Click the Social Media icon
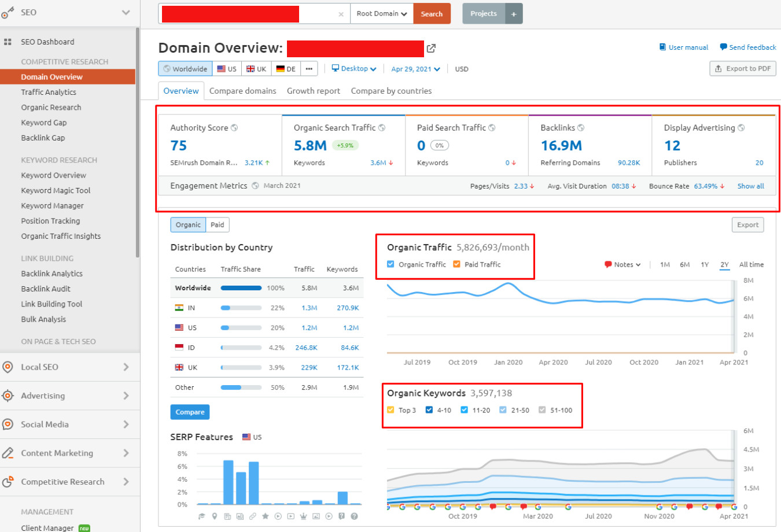Screen dimensions: 781x532 tap(8, 424)
